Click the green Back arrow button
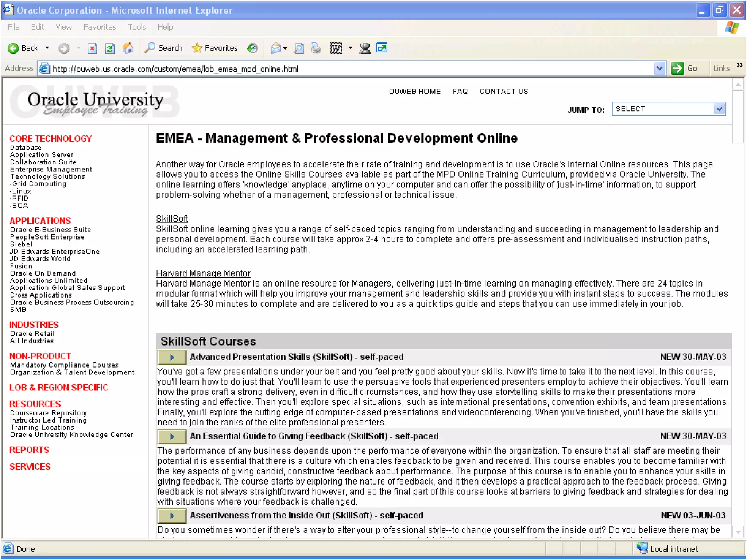 [x=13, y=48]
